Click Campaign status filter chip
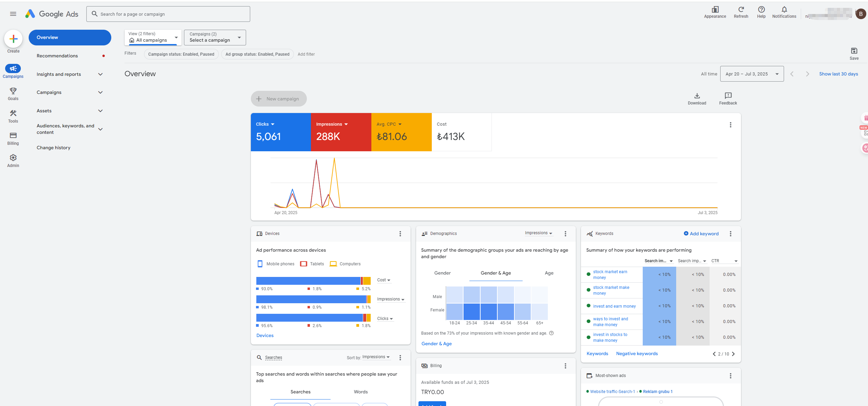This screenshot has height=406, width=868. click(x=181, y=54)
